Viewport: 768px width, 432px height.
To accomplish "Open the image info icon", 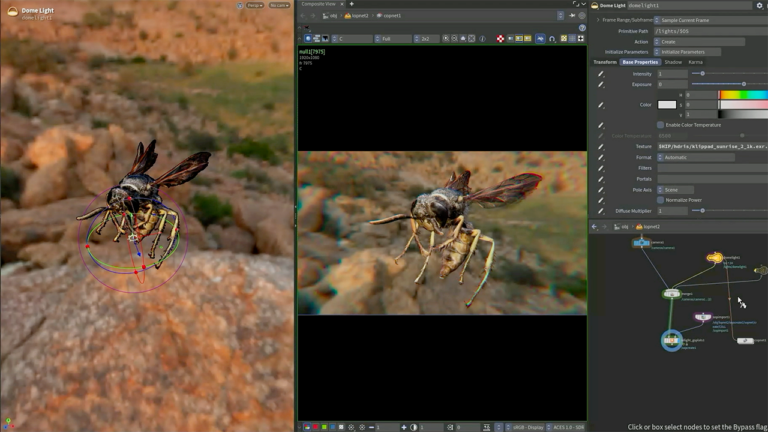I will pyautogui.click(x=482, y=39).
